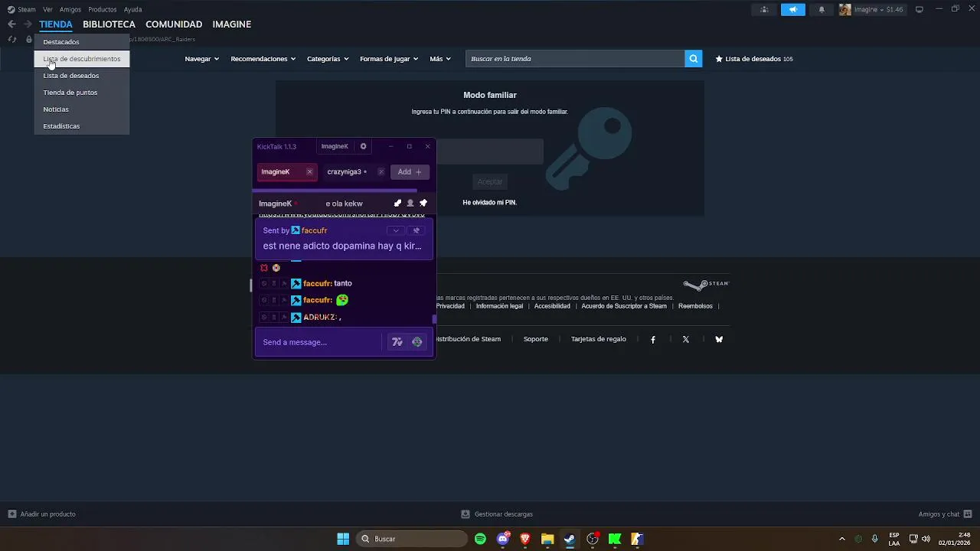
Task: Open the IMAGINE profile tab
Action: coord(231,24)
